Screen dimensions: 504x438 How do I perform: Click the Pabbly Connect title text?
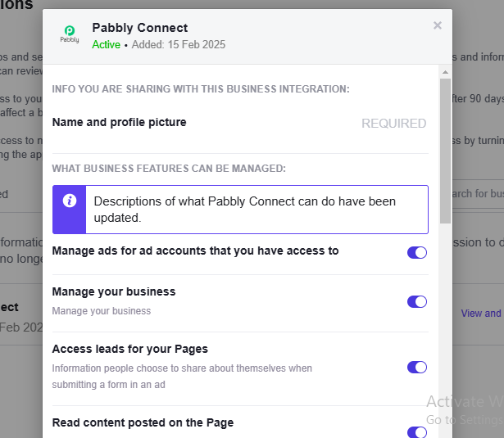click(139, 28)
